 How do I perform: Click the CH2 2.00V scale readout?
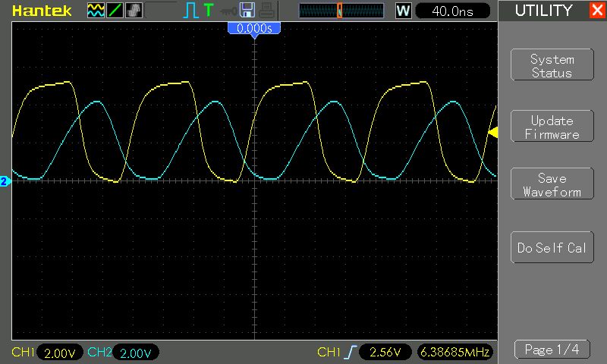click(x=136, y=353)
